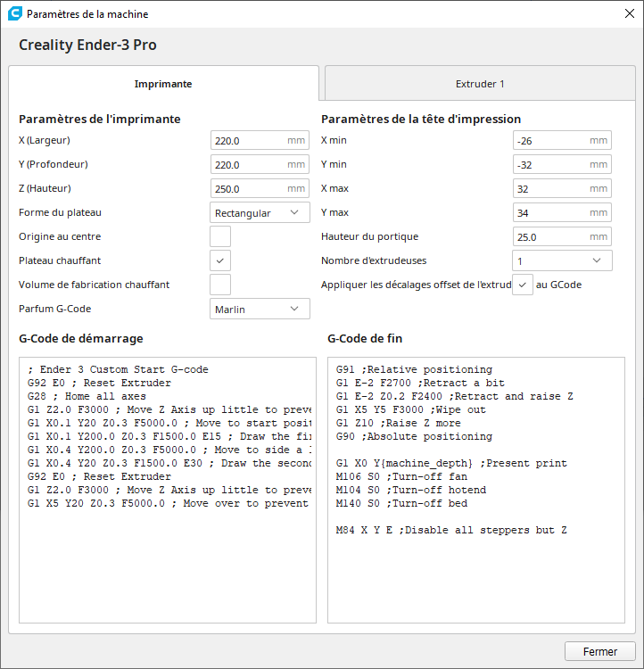Click inside the G-Code de démarrage editor
This screenshot has height=669, width=644.
click(168, 491)
